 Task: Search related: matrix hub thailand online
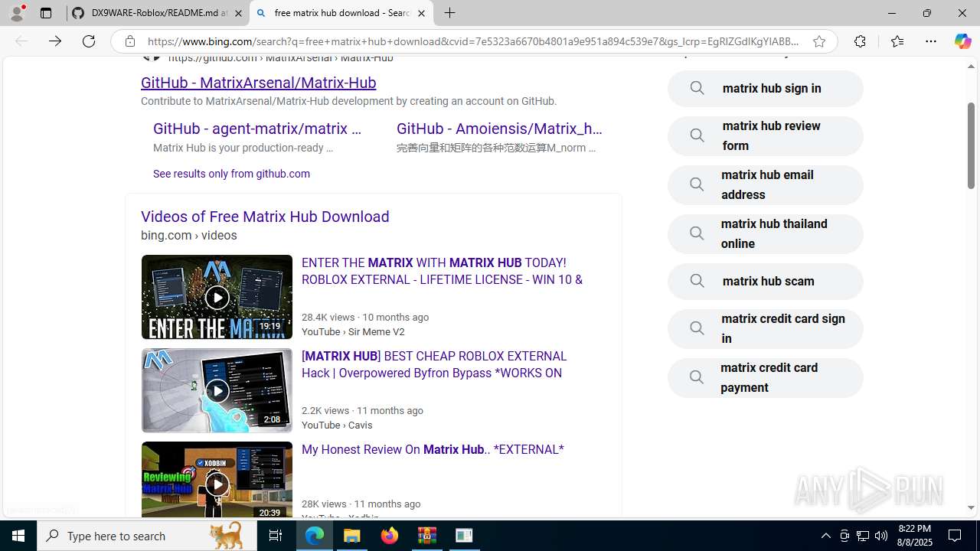pos(766,234)
